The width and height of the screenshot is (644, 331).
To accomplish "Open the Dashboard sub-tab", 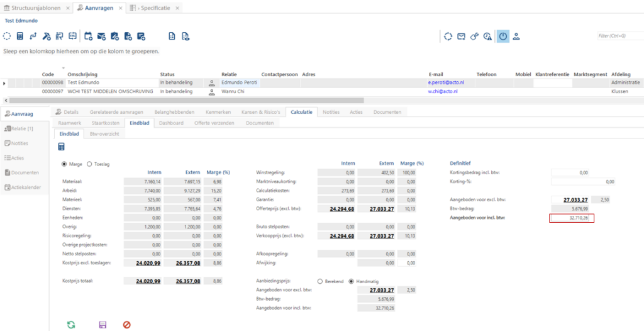I will pyautogui.click(x=171, y=123).
